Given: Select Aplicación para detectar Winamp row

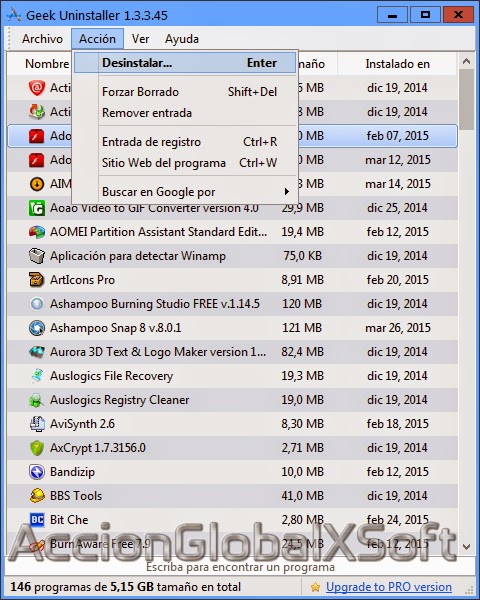Looking at the screenshot, I should tap(232, 256).
